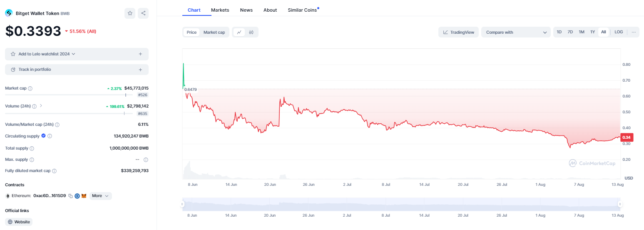Set chart range to 7D
The height and width of the screenshot is (230, 644).
(570, 32)
